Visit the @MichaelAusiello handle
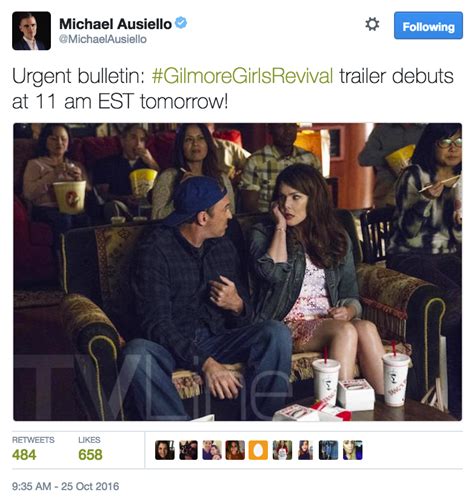Image resolution: width=474 pixels, height=498 pixels. coord(103,39)
